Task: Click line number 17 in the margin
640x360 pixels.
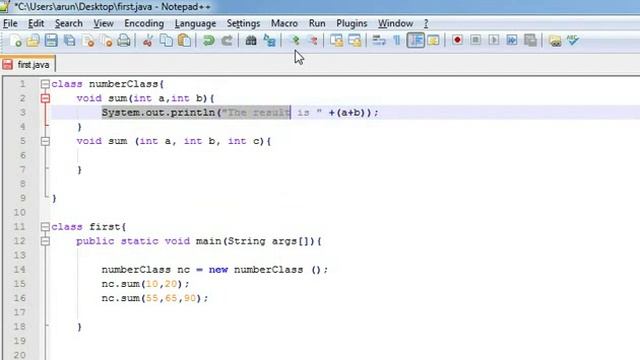Action: [19, 313]
